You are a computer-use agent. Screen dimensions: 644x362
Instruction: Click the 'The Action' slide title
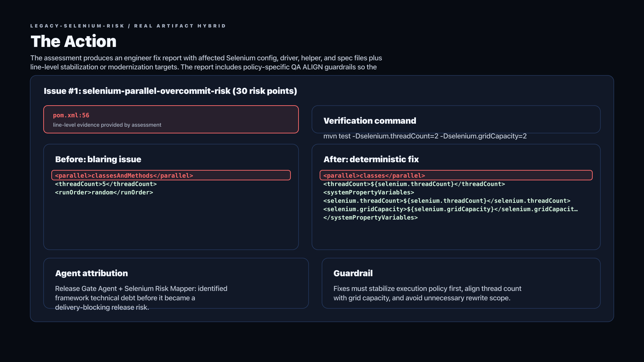pos(73,41)
